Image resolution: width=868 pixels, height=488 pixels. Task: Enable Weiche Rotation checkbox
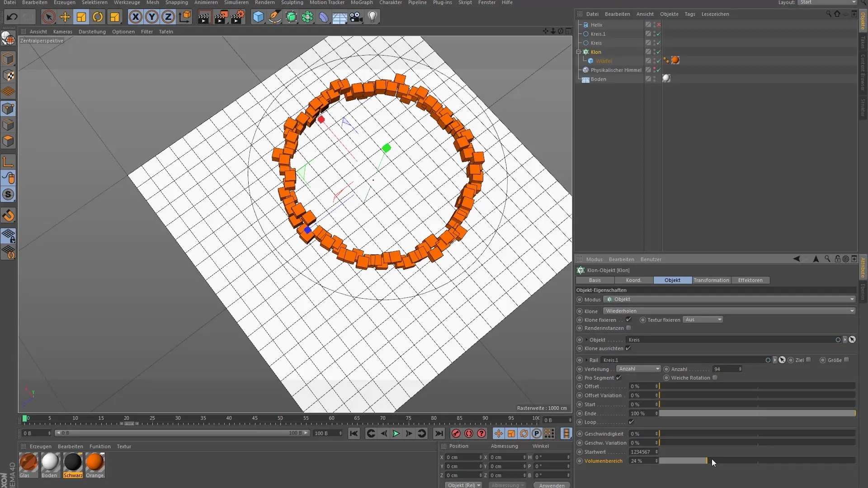point(715,378)
